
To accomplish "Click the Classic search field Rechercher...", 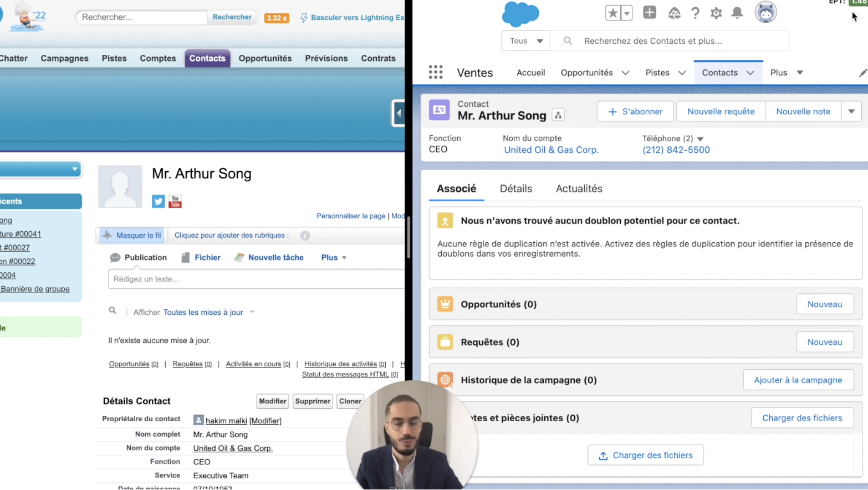I will pos(141,17).
